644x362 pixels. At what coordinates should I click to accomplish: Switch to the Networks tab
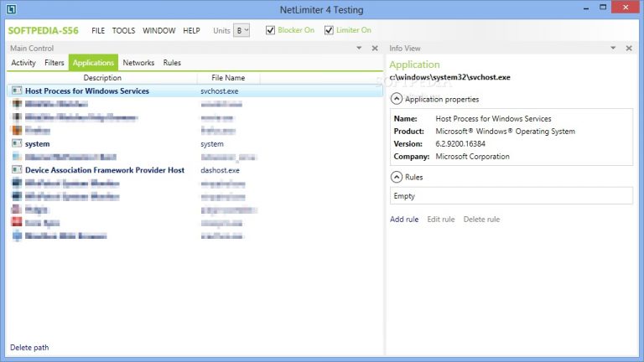(x=138, y=63)
